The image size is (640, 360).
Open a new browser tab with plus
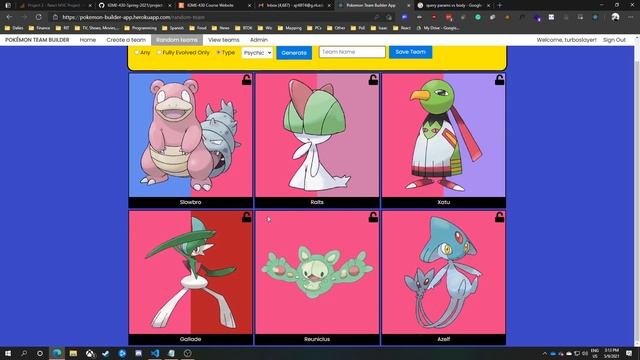[500, 5]
